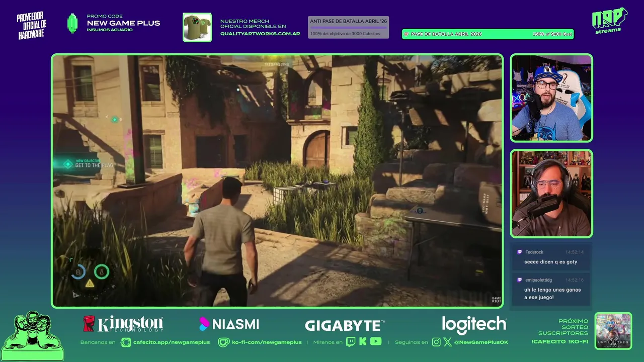The width and height of the screenshot is (644, 362).
Task: Click the Cafecito cup icon
Action: [126, 342]
